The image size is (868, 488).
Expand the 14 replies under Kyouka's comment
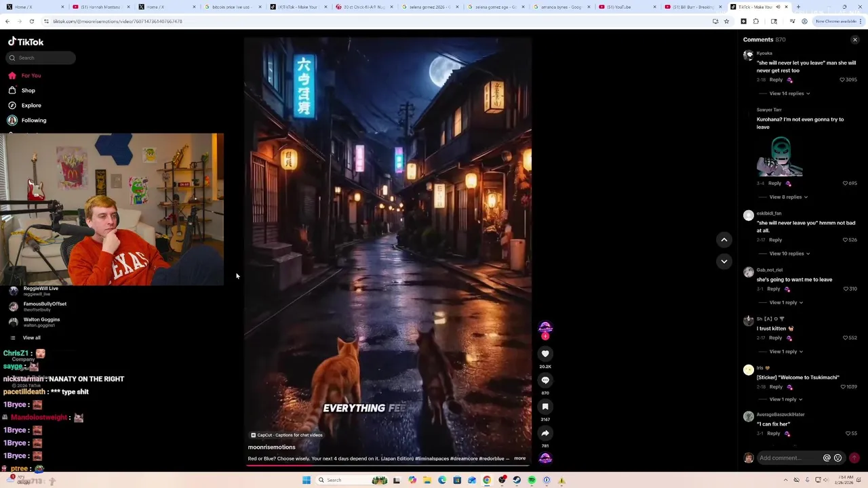click(789, 94)
